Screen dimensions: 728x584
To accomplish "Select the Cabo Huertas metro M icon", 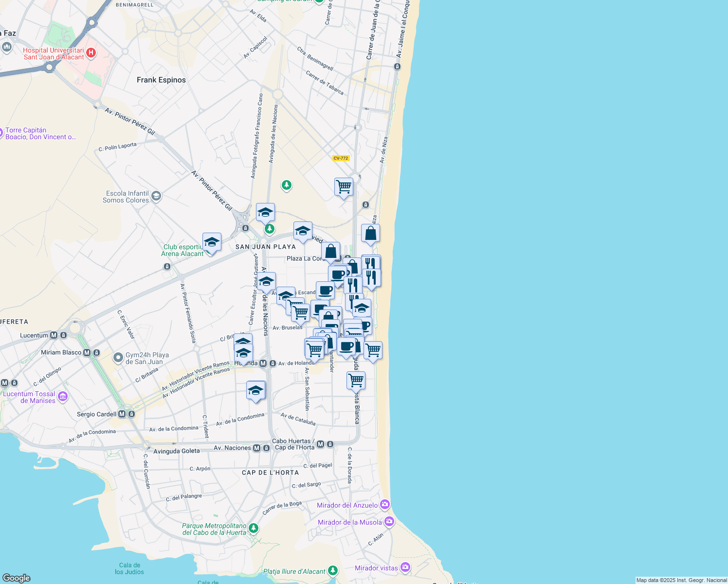I will point(321,444).
